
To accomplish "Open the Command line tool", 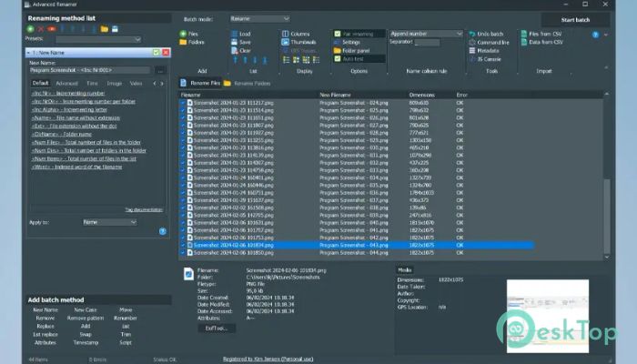I will point(490,42).
